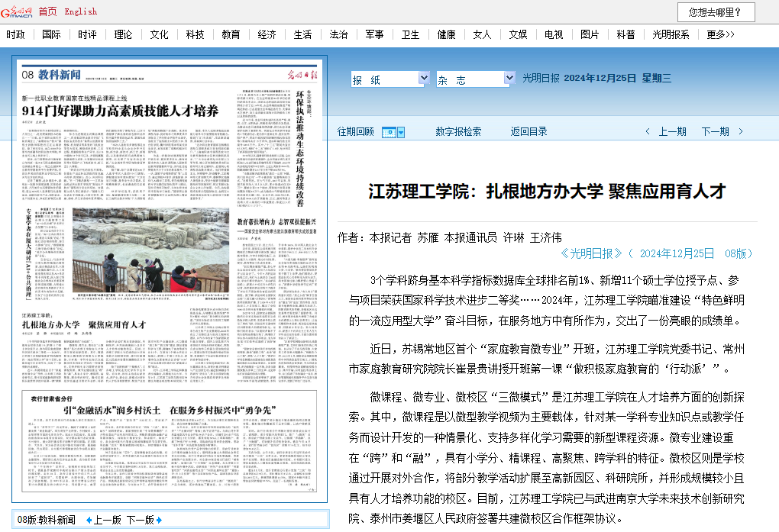The image size is (779, 532).
Task: Go to 下一版 next page
Action: (141, 520)
